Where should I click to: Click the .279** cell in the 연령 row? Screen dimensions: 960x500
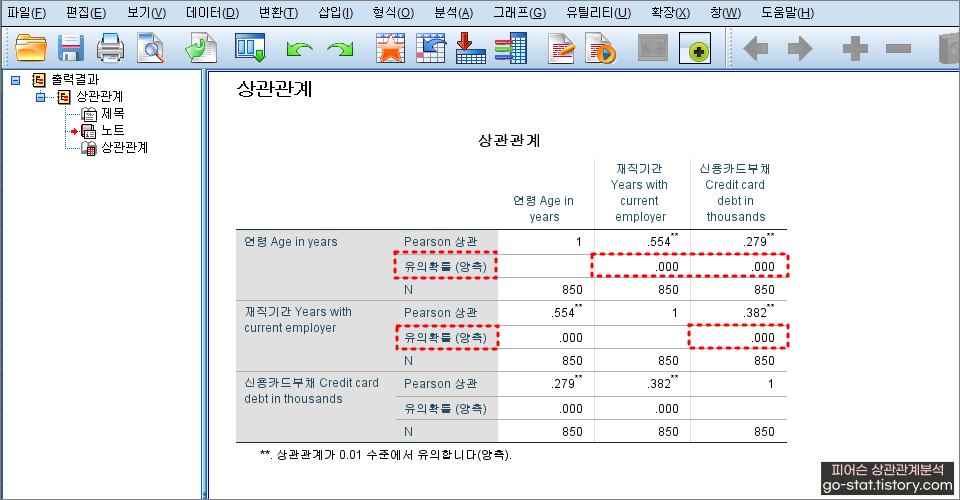pos(759,241)
